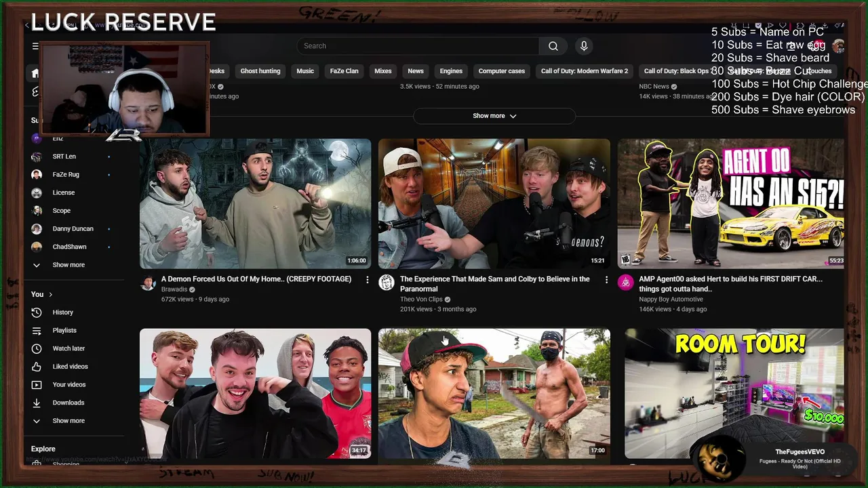Open Brawadis channel name link
The image size is (868, 488).
click(174, 289)
